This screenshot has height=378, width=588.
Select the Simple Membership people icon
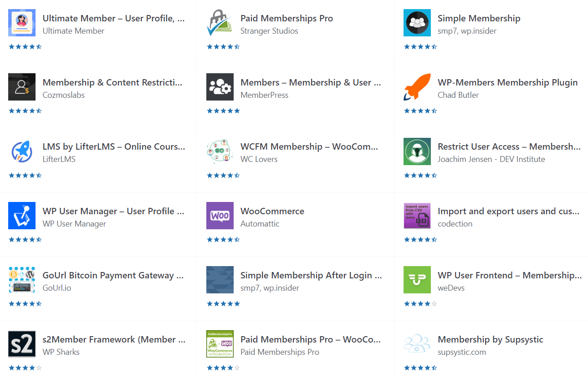point(417,23)
